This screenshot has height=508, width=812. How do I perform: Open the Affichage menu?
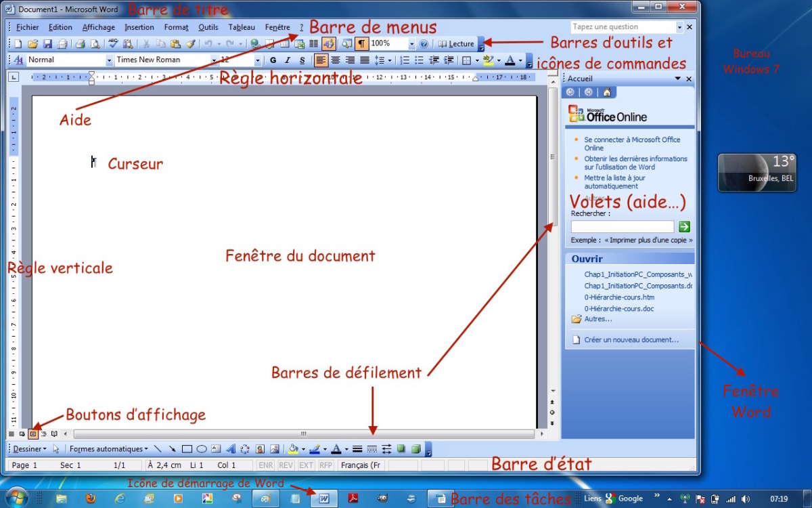[99, 28]
